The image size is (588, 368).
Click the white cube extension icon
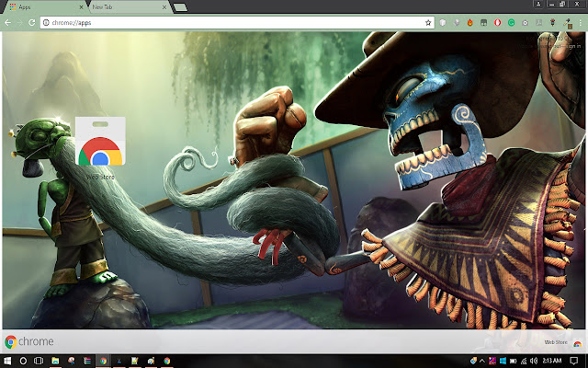(x=443, y=22)
